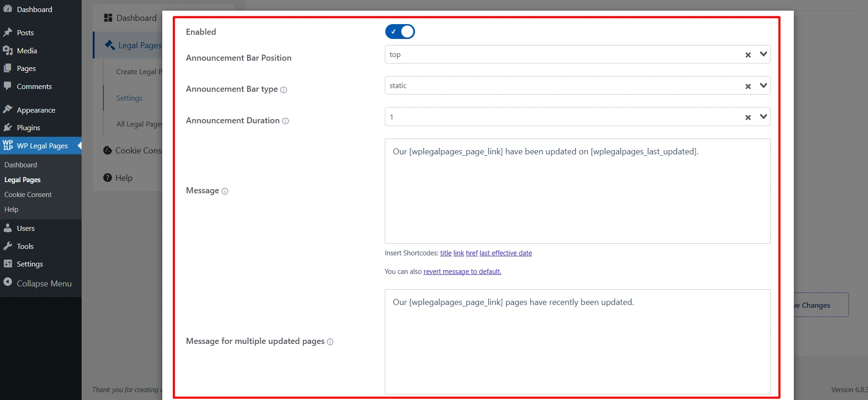Screen dimensions: 868x400
Task: Open the Announcement Bar type dropdown arrow
Action: [763, 86]
